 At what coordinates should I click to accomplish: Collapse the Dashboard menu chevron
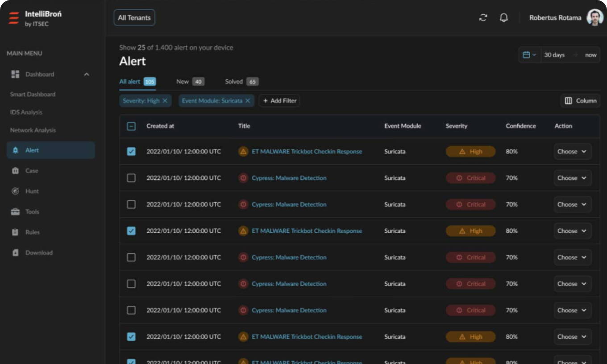tap(87, 74)
